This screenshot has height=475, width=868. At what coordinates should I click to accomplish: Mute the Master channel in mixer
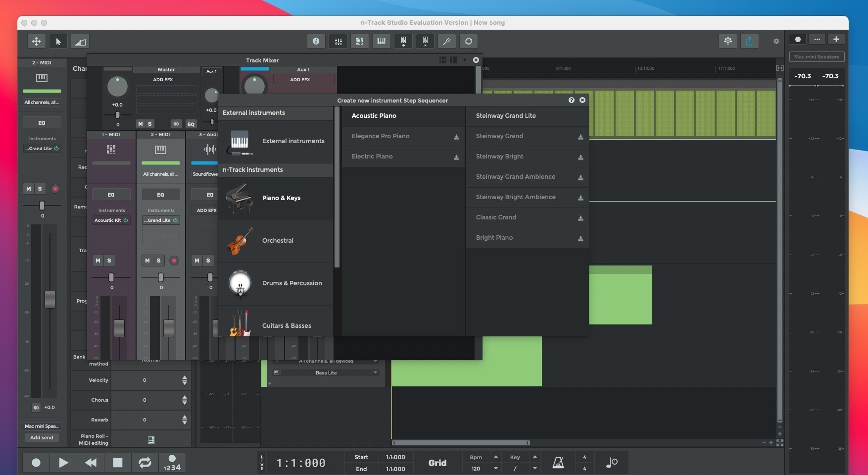pyautogui.click(x=141, y=124)
